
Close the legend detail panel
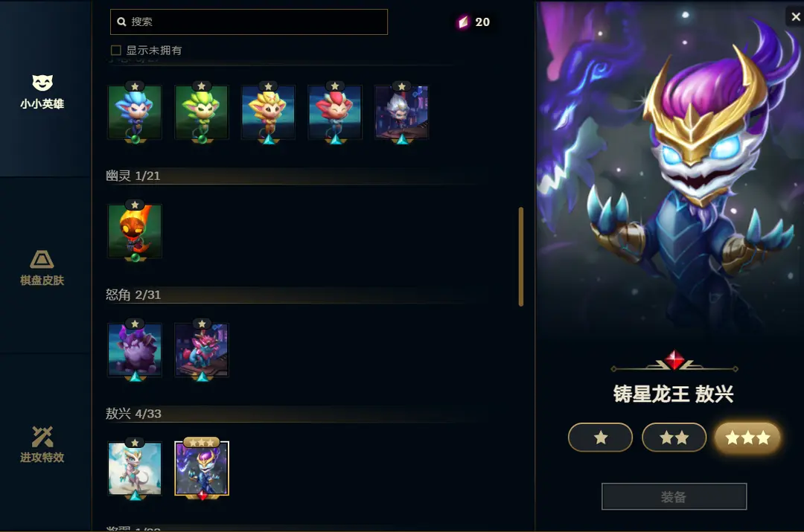tap(795, 17)
